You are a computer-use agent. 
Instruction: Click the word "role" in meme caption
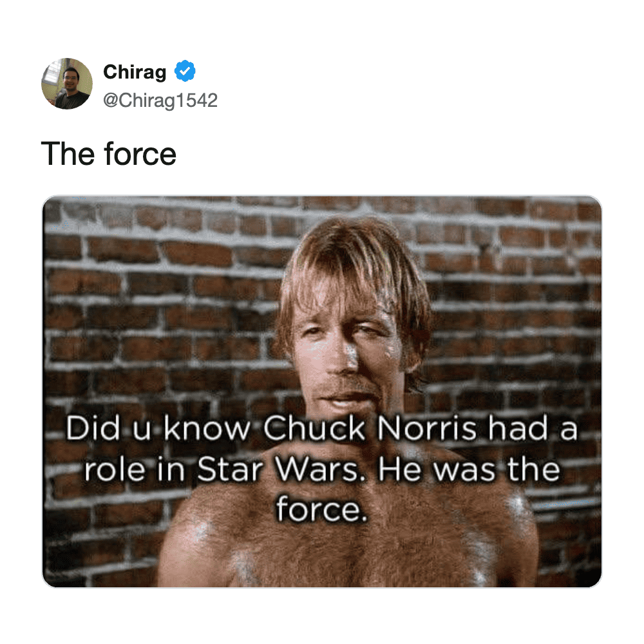[114, 469]
